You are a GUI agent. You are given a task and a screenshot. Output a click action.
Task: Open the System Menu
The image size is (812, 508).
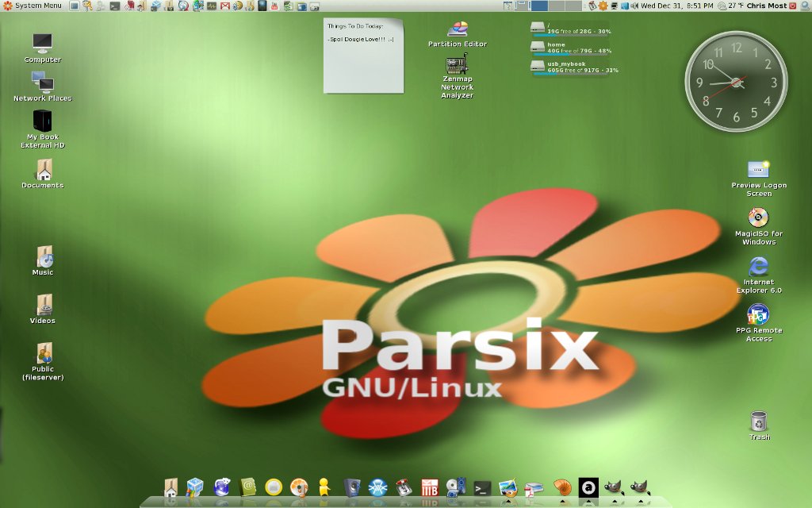pos(32,6)
